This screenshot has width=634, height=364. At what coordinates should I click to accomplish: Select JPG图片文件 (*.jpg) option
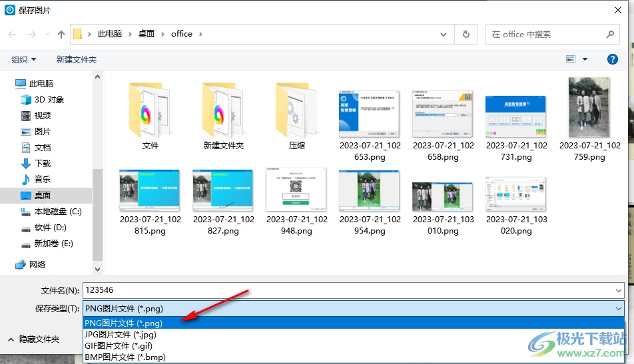click(120, 335)
